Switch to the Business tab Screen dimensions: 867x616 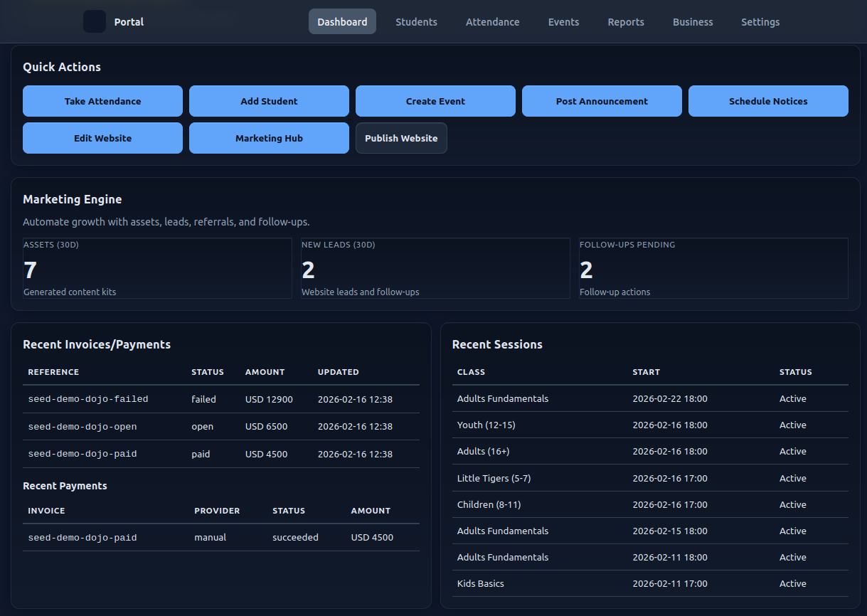(x=693, y=22)
